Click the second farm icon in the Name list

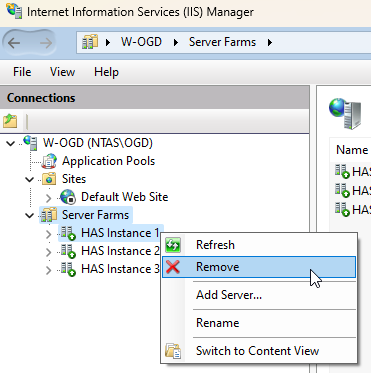[342, 190]
